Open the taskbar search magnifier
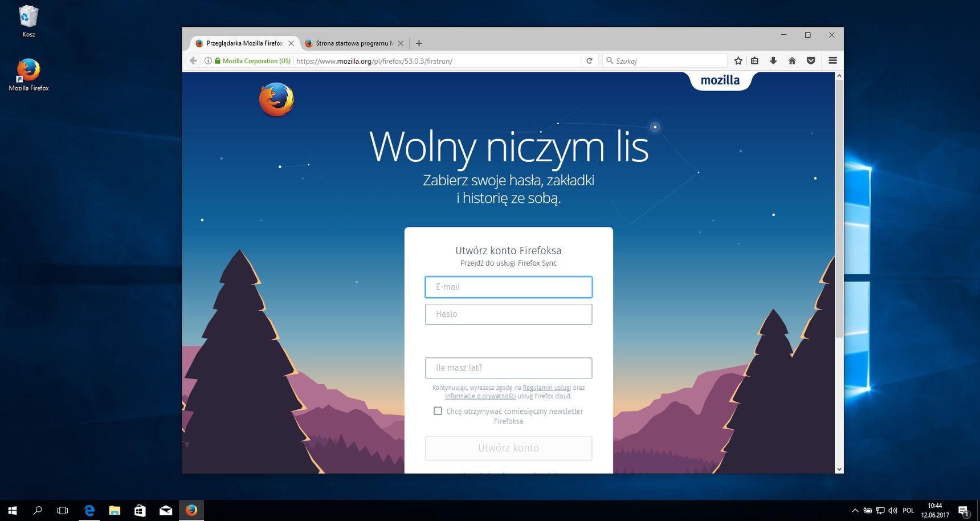 (38, 511)
